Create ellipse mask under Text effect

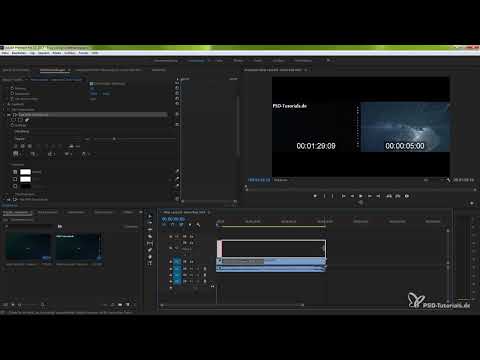(x=14, y=120)
